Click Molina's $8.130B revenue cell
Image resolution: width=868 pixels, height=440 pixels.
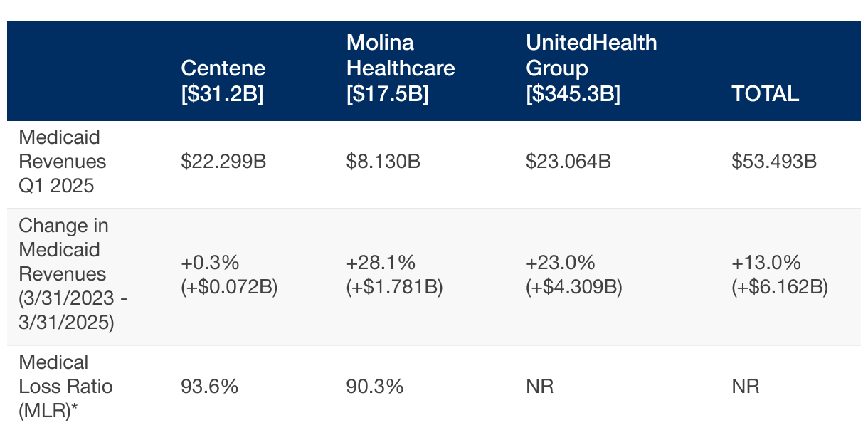pos(383,162)
